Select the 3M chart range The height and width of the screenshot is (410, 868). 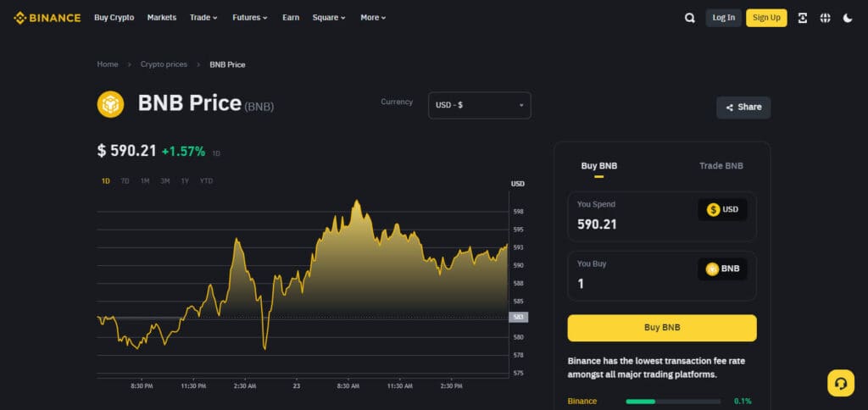point(165,181)
